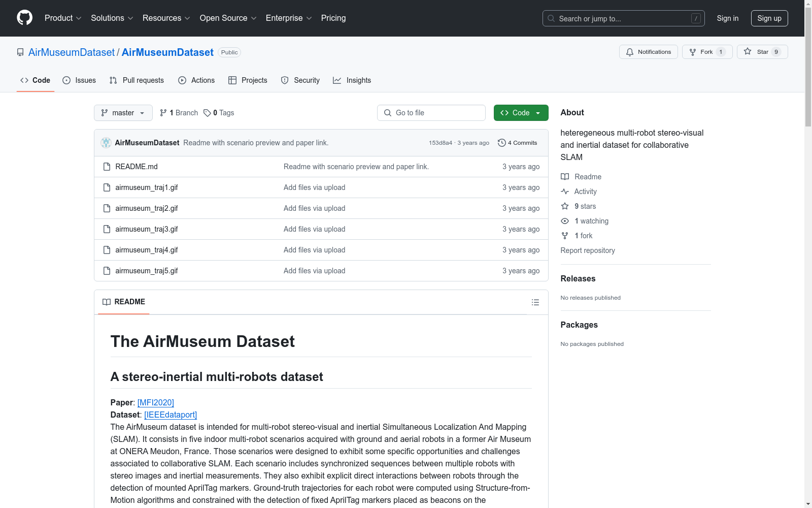Open the Actions tab
The image size is (812, 508).
point(196,80)
